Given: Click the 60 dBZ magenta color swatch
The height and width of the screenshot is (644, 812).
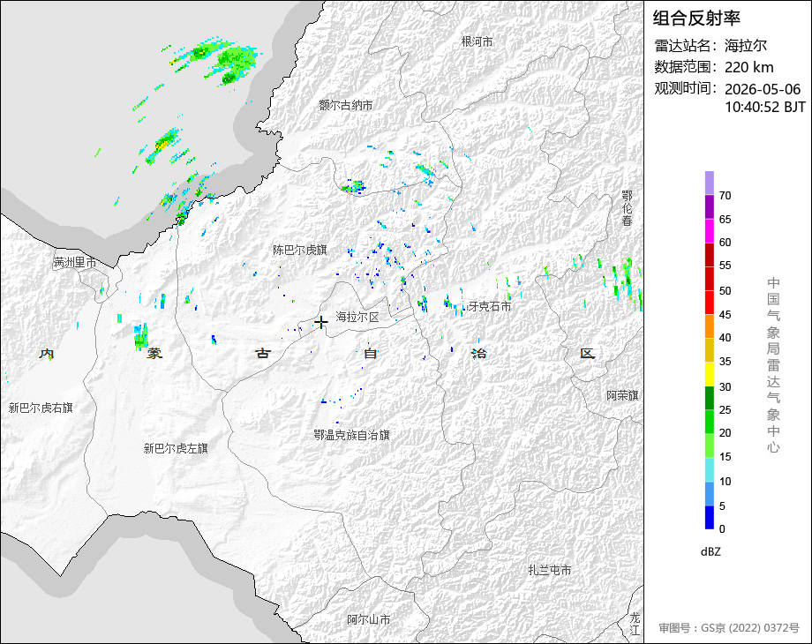Looking at the screenshot, I should coord(710,231).
